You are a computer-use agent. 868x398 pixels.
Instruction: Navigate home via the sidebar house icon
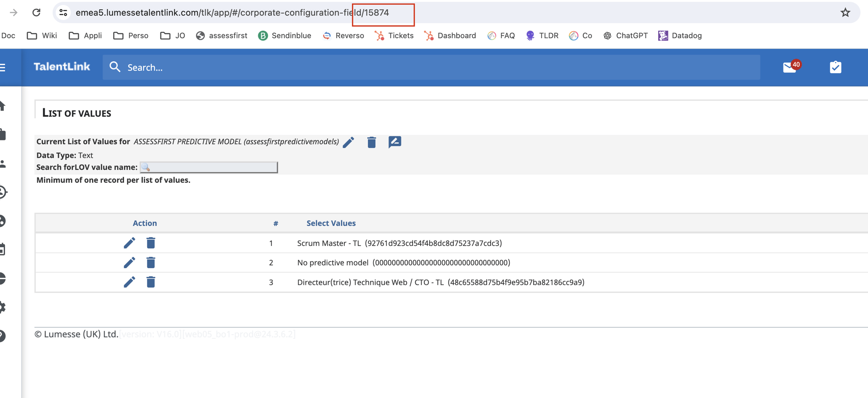[x=2, y=106]
